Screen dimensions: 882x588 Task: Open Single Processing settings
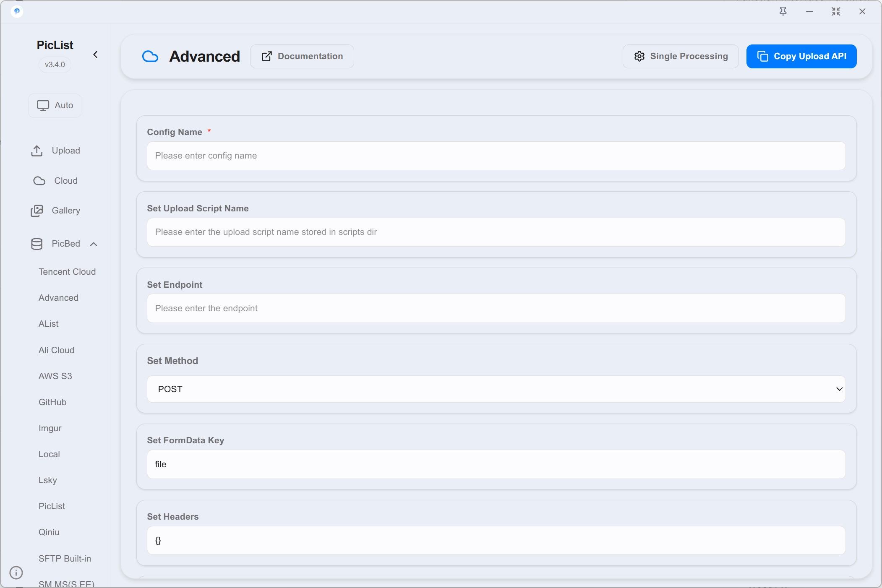681,56
